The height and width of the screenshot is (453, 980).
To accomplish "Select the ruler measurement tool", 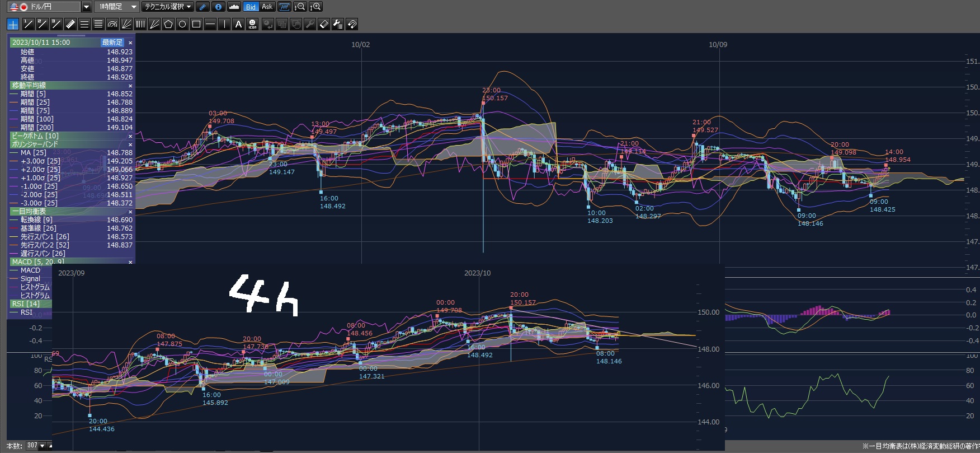I will (70, 24).
